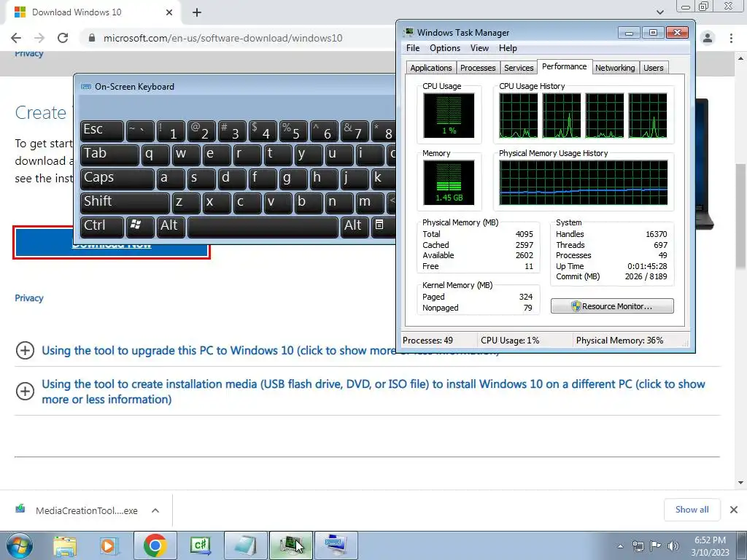Go forward in Chrome
This screenshot has width=747, height=560.
(39, 38)
